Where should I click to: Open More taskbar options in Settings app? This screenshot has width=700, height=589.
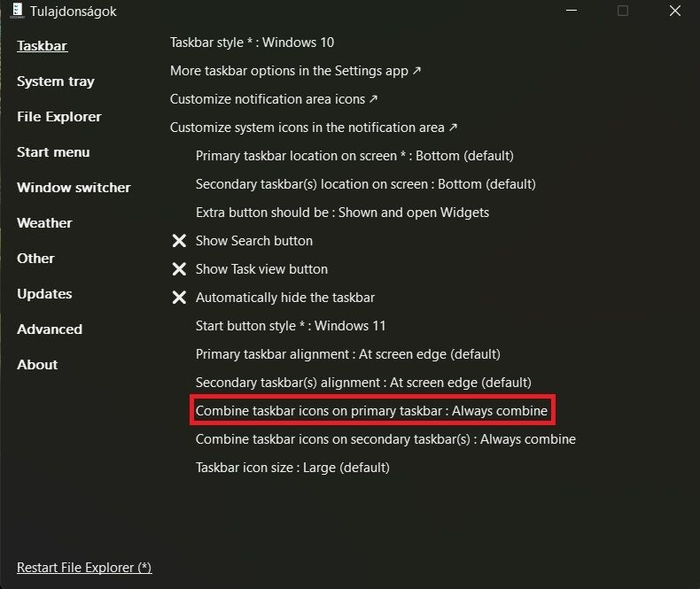tap(295, 71)
